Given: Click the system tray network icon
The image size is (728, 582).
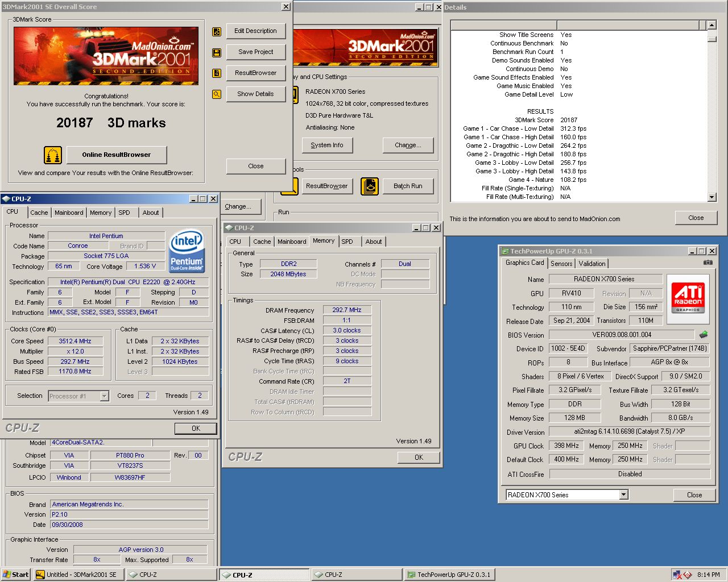Looking at the screenshot, I should tap(677, 575).
